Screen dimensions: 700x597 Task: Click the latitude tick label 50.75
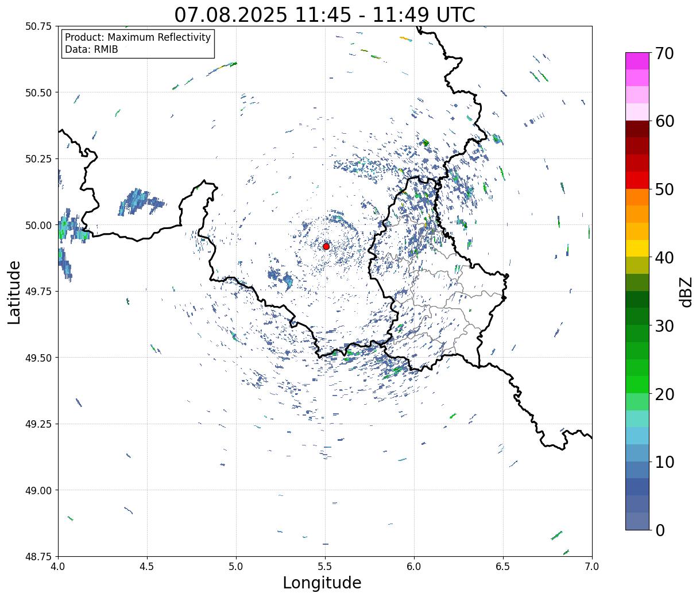click(x=38, y=26)
